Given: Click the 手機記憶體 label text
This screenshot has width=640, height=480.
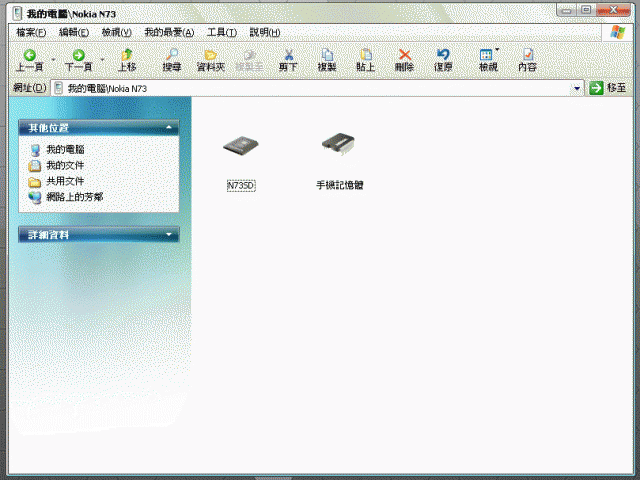Looking at the screenshot, I should pos(340,185).
